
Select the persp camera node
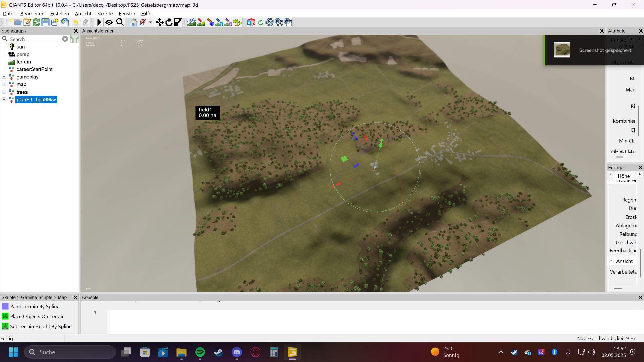(x=23, y=54)
